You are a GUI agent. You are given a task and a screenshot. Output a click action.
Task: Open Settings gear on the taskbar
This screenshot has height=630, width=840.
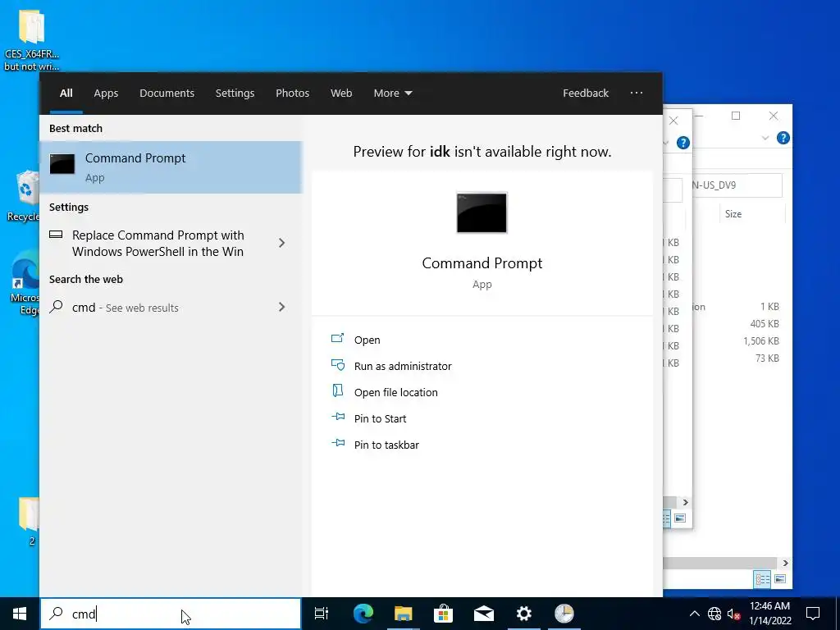pos(524,614)
